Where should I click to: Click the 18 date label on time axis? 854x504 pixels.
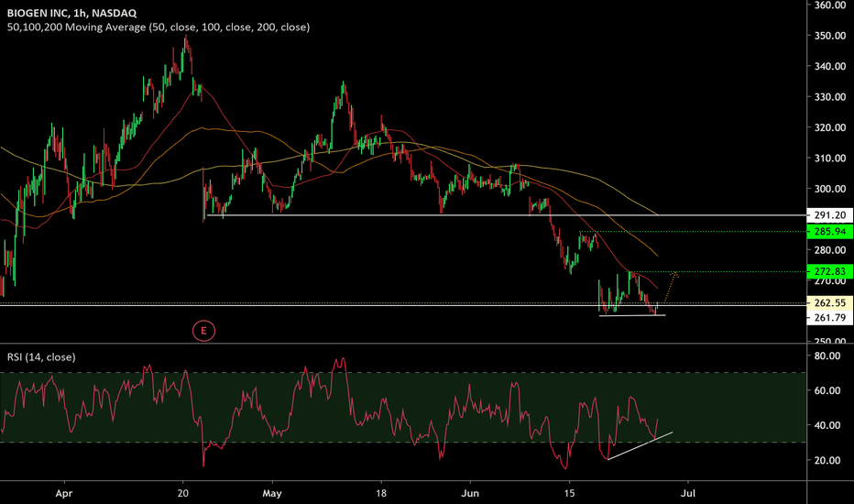point(381,494)
